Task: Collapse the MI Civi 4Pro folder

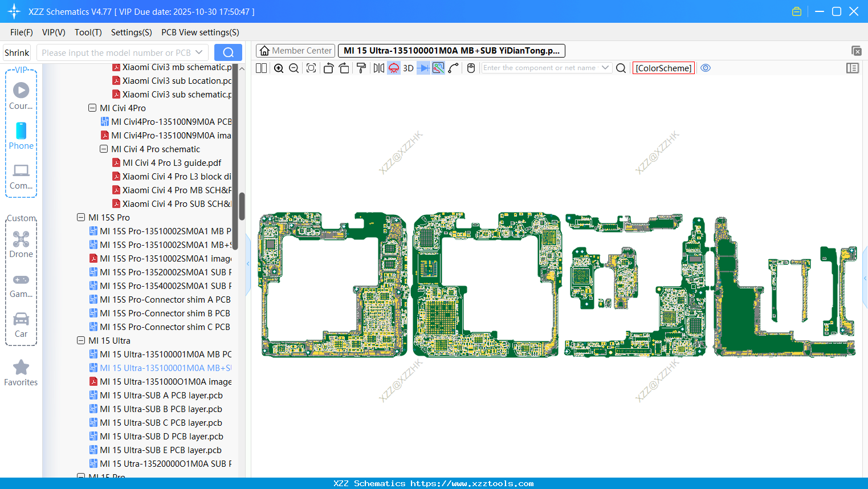Action: tap(92, 108)
